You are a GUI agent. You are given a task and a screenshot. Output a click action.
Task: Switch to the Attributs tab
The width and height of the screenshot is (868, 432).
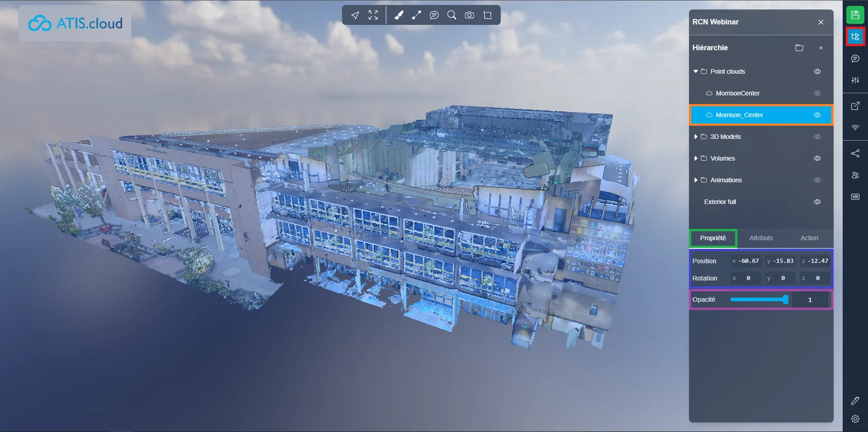[x=761, y=238]
